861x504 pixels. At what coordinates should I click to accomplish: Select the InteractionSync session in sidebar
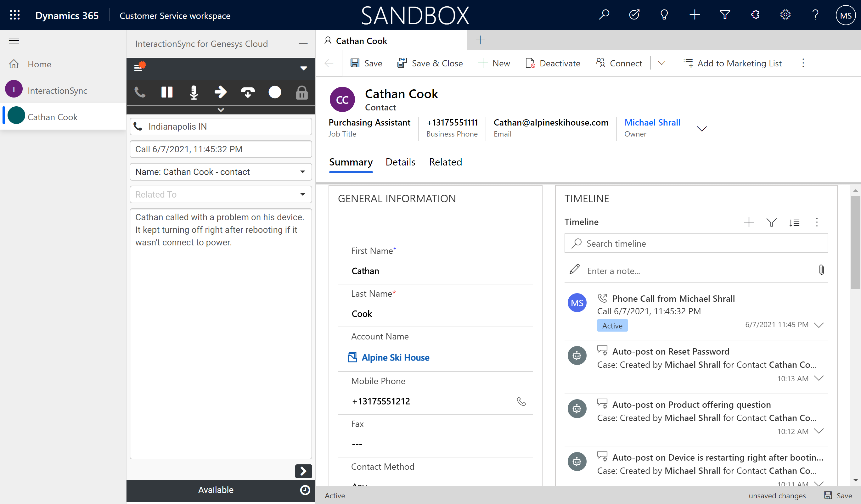[x=63, y=90]
